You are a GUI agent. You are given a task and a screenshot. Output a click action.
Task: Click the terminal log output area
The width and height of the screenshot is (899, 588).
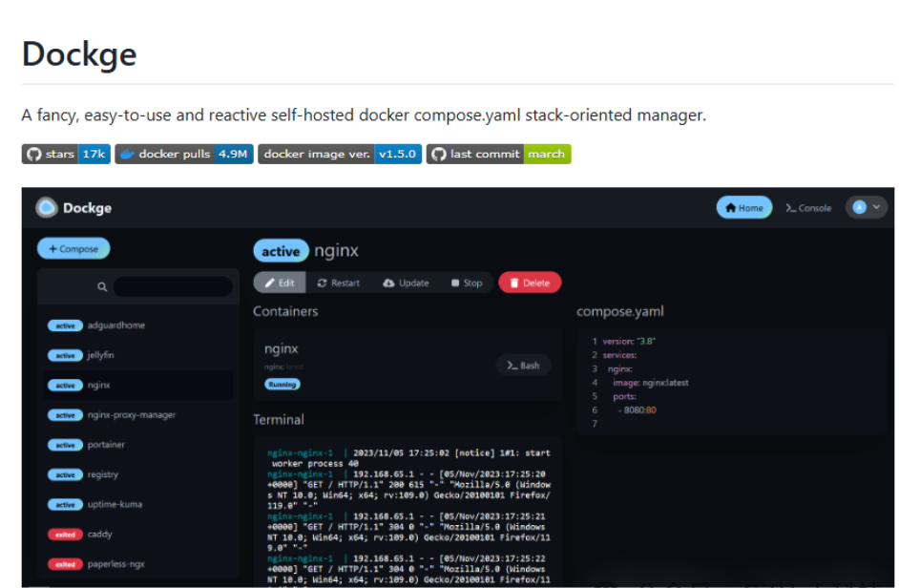[x=408, y=514]
